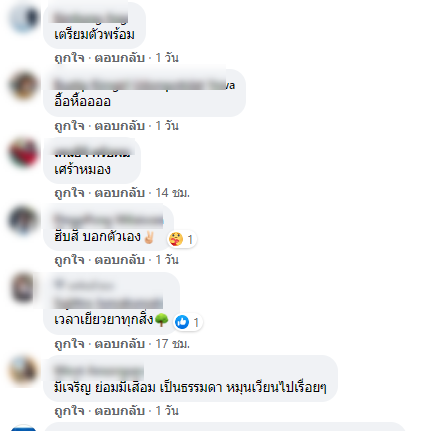Open avatar of the อื้อหืออออ commenter
The image size is (441, 431).
coord(24,85)
